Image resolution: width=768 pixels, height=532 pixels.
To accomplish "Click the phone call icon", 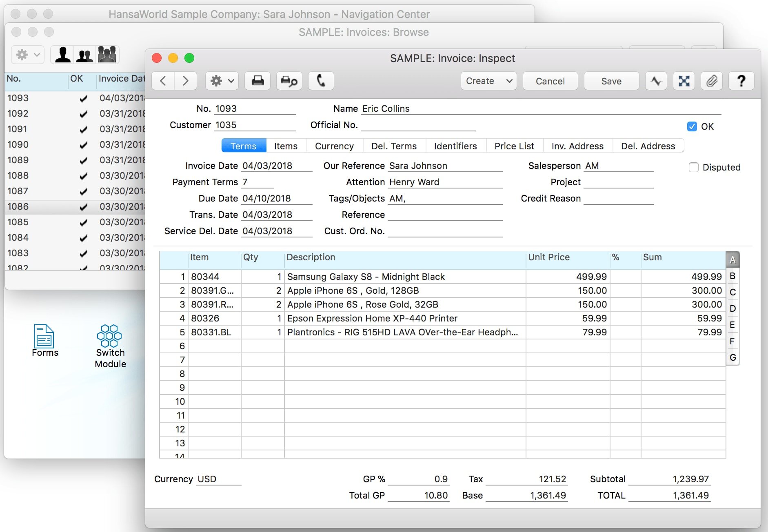I will [321, 81].
